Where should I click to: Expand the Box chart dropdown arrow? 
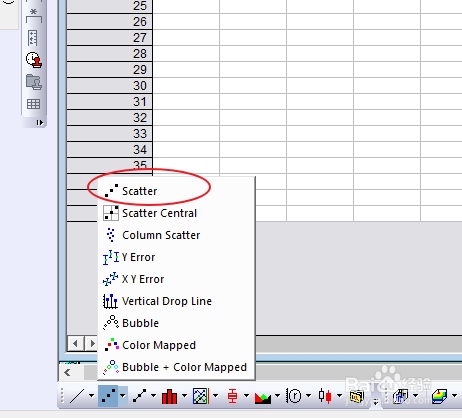click(246, 396)
